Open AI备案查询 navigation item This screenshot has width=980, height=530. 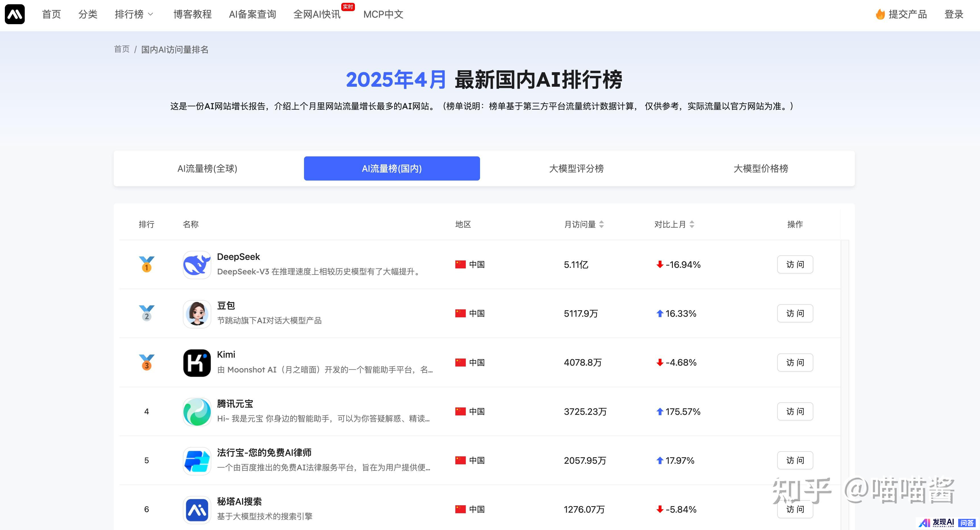(x=252, y=15)
